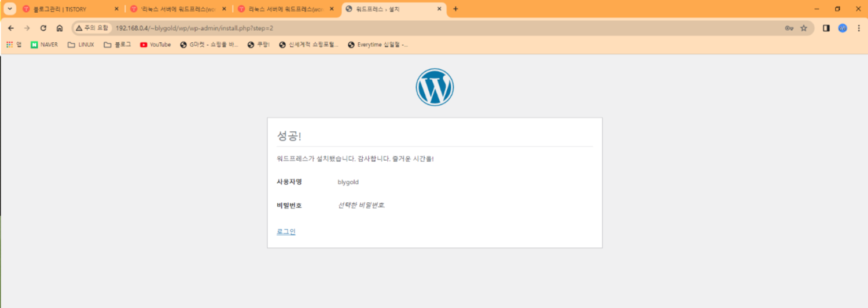Open the Chrome three-dot menu
This screenshot has height=308, width=868.
[858, 28]
